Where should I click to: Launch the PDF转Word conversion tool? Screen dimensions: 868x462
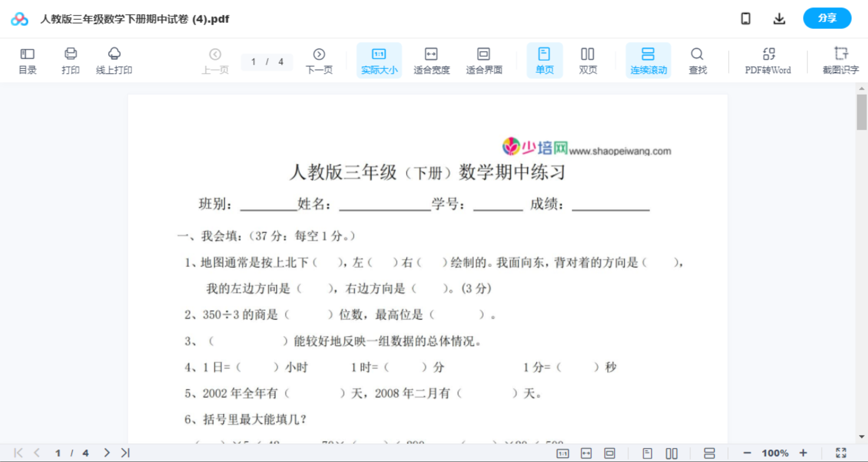768,60
